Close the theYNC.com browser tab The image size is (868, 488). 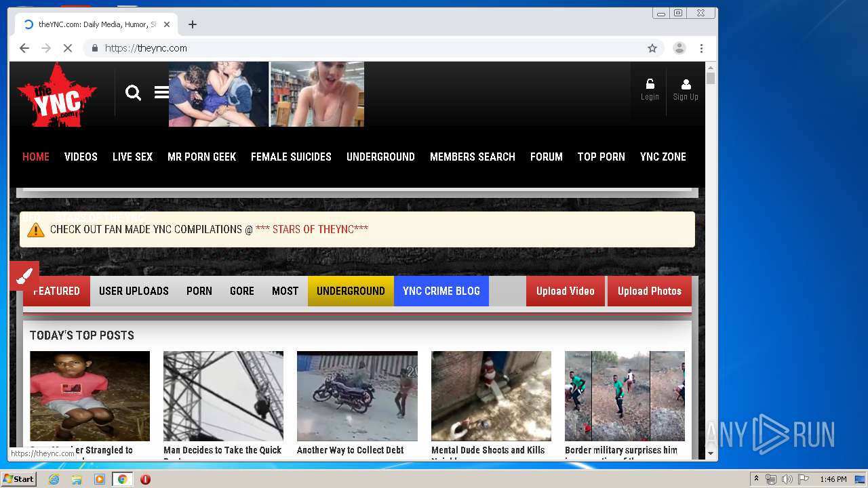click(x=167, y=24)
